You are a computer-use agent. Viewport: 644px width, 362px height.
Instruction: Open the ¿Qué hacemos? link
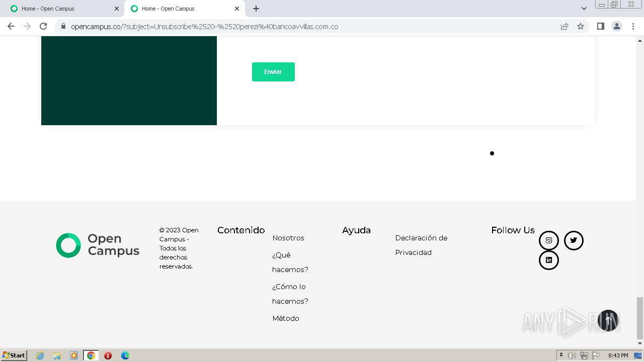pyautogui.click(x=290, y=262)
